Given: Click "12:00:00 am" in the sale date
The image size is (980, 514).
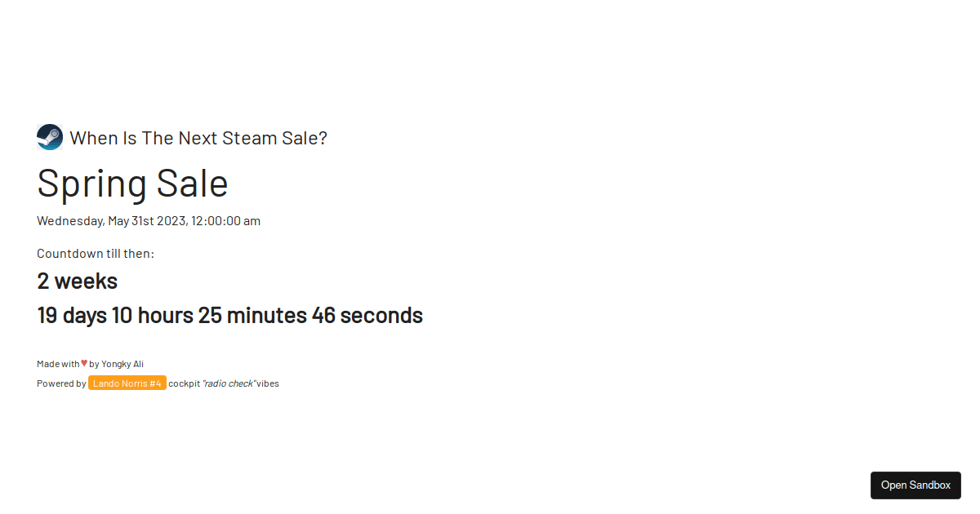Looking at the screenshot, I should point(226,221).
